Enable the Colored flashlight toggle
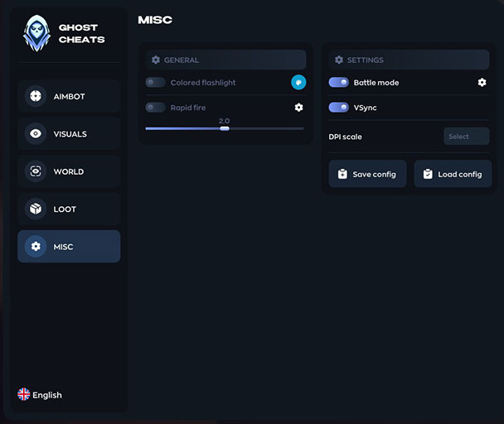This screenshot has width=504, height=424. click(155, 83)
